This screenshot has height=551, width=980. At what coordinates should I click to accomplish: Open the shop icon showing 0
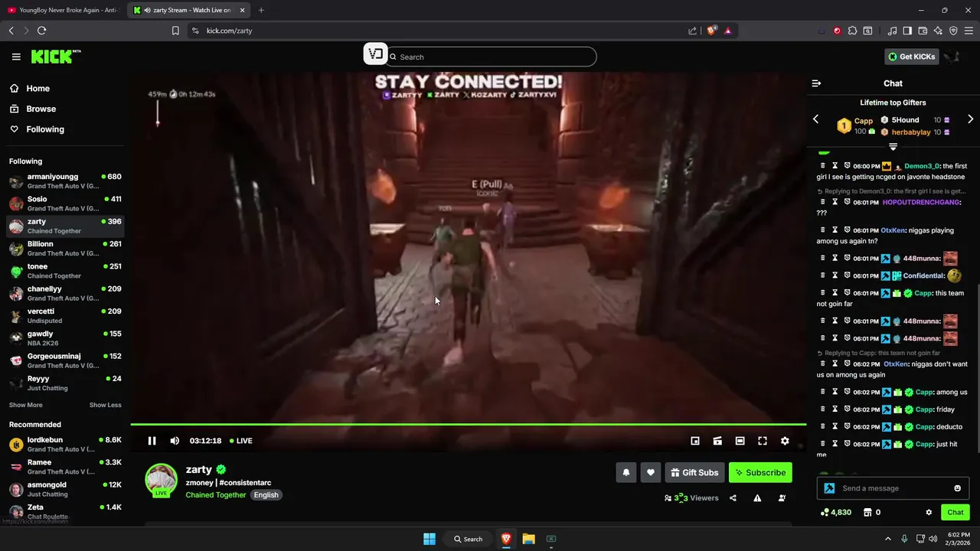[x=871, y=513]
